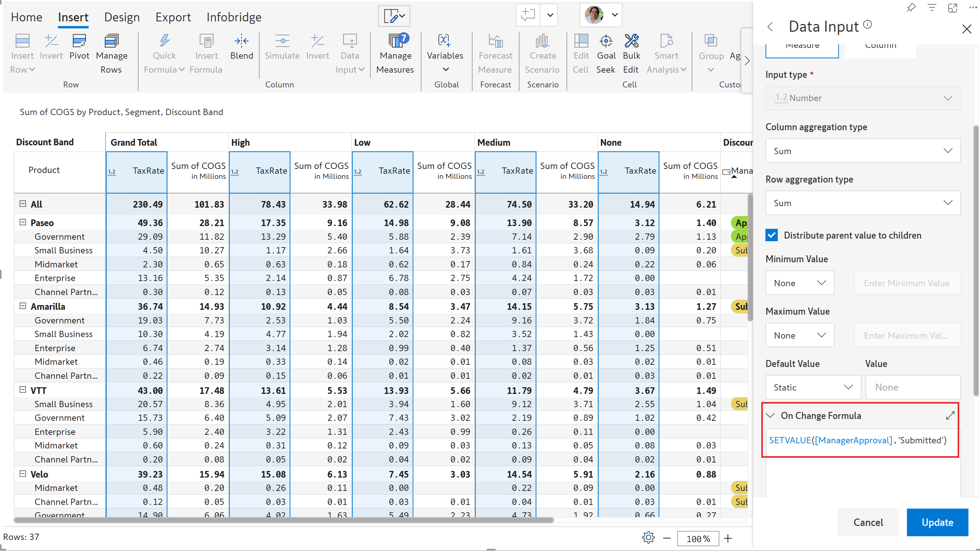980x551 pixels.
Task: Click the horizontal table scrollbar
Action: click(x=283, y=520)
